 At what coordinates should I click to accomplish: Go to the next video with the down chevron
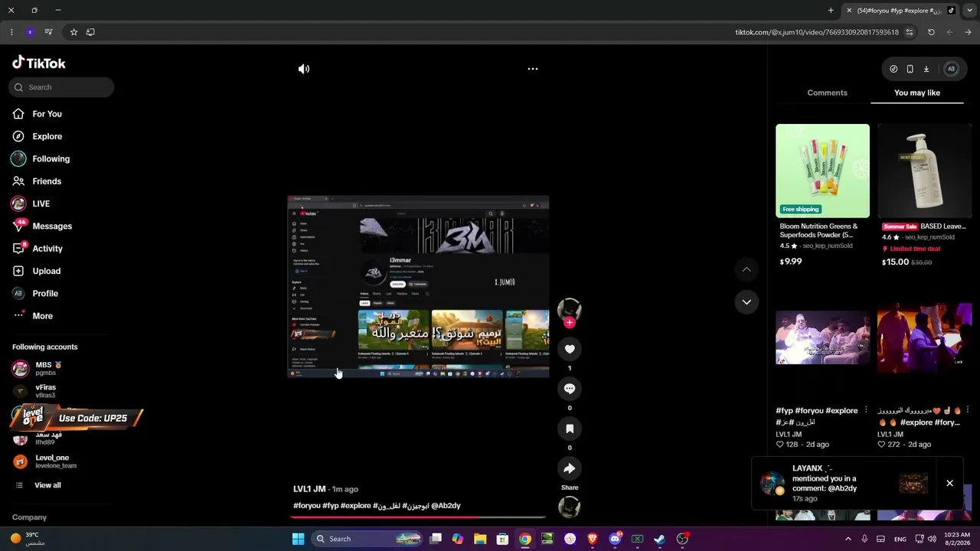(746, 302)
